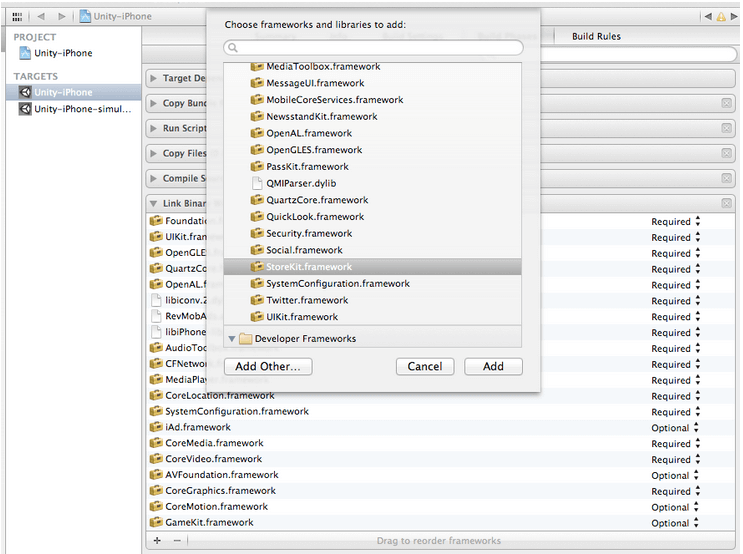Image resolution: width=743 pixels, height=554 pixels.
Task: Select NewsstandKit.framework in the list
Action: point(372,117)
